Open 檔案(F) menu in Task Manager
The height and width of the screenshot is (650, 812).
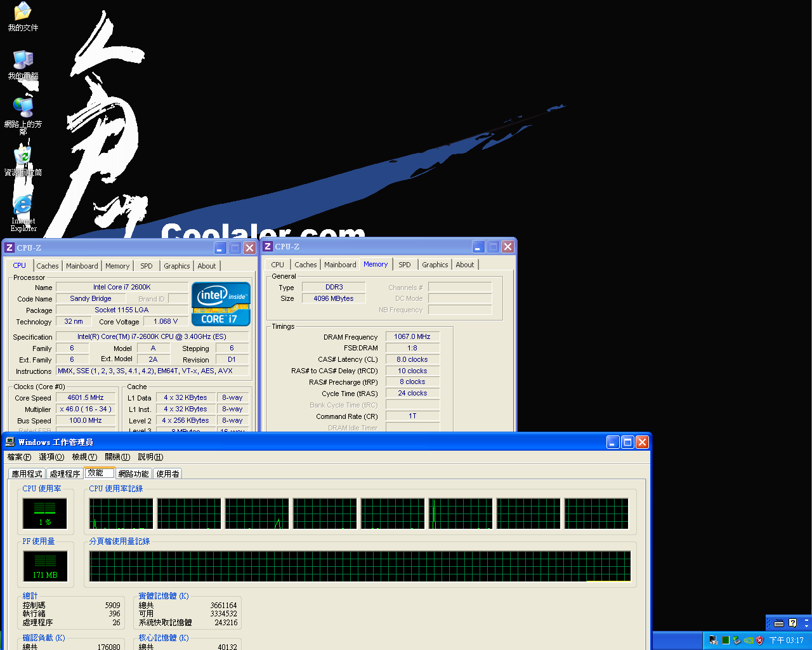(x=19, y=457)
